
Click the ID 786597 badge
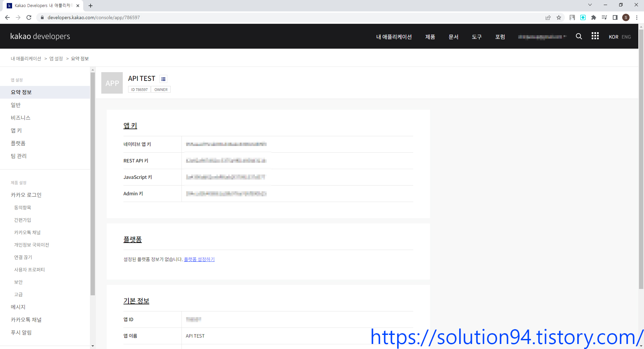(x=139, y=90)
